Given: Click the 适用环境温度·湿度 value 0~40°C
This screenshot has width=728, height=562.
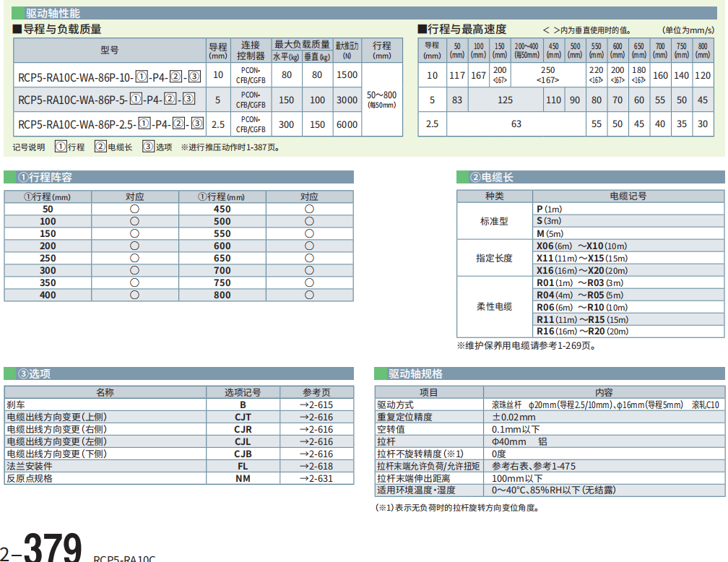Looking at the screenshot, I should [x=553, y=490].
